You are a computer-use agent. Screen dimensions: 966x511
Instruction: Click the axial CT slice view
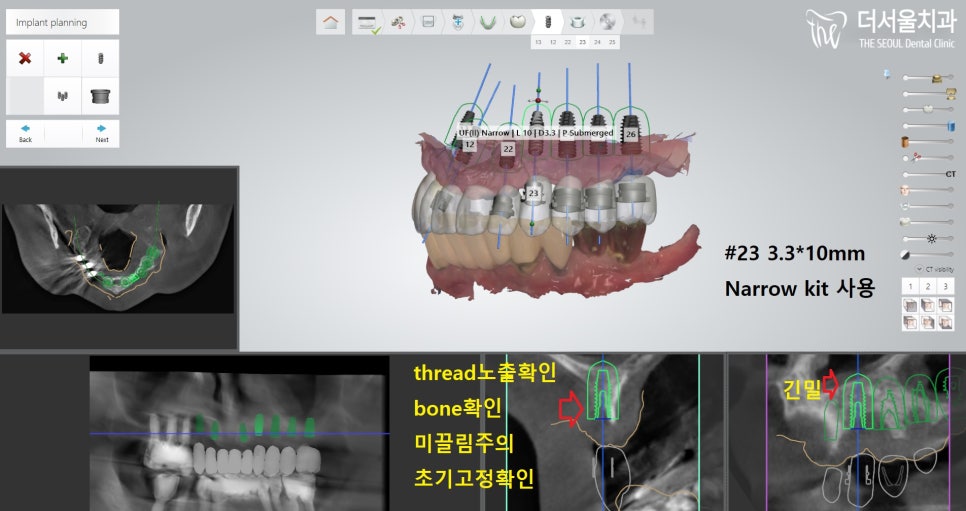tap(118, 258)
